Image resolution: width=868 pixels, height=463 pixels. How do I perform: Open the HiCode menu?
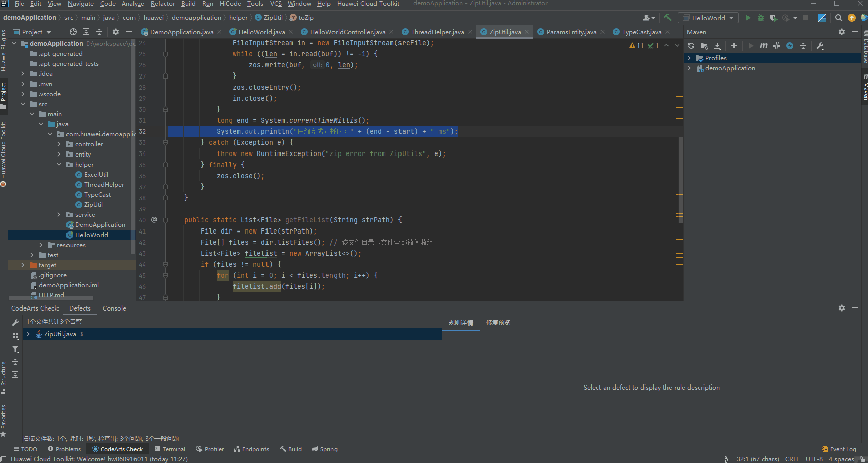[230, 4]
